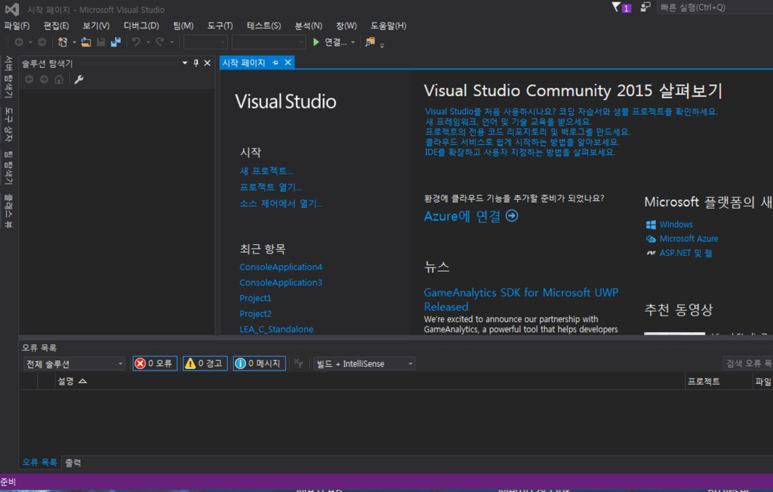Screen dimensions: 773x492
Task: Click the pin icon on 시작 페이지 tab
Action: tap(275, 63)
